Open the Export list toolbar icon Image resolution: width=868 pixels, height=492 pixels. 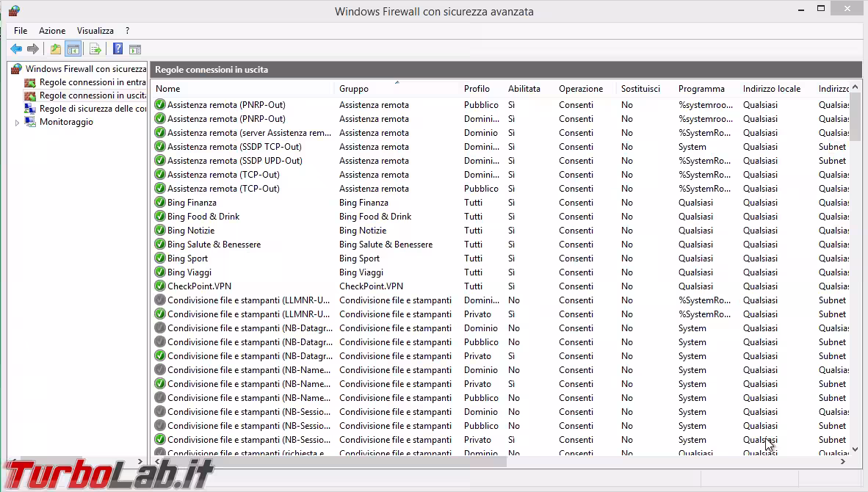[x=95, y=48]
